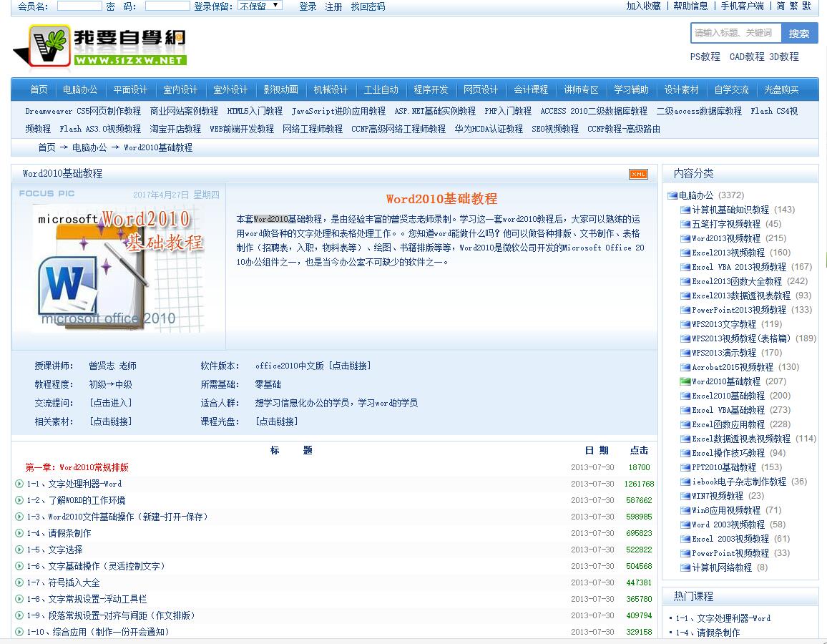The height and width of the screenshot is (644, 827).
Task: Click play icon beside 1-5、文字选择
Action: (x=19, y=550)
